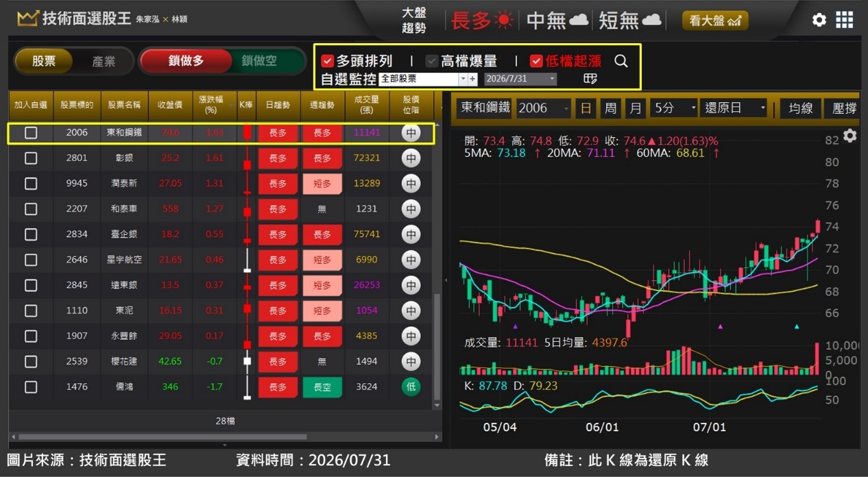The height and width of the screenshot is (477, 868).
Task: Check watchlist box for 彰銀
Action: point(31,158)
